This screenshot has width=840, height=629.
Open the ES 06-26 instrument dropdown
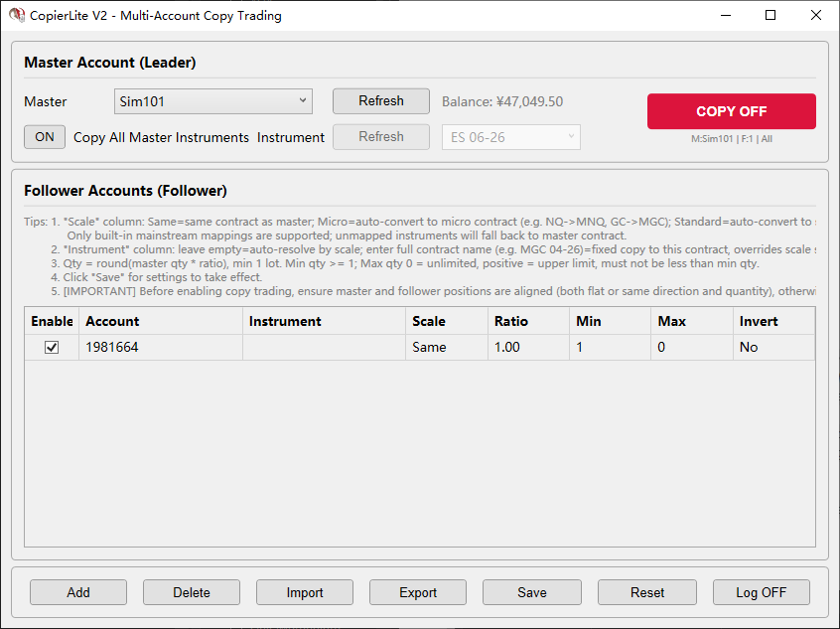click(510, 137)
